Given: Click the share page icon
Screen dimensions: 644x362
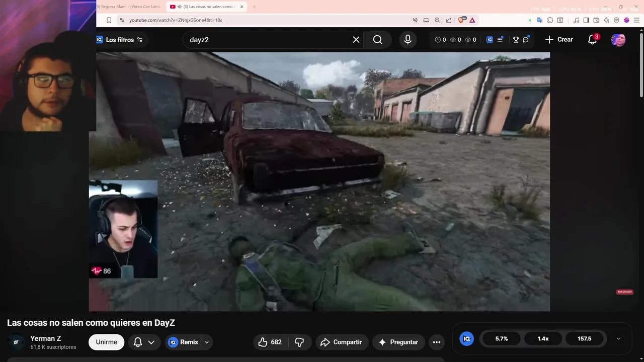Looking at the screenshot, I should (x=448, y=20).
